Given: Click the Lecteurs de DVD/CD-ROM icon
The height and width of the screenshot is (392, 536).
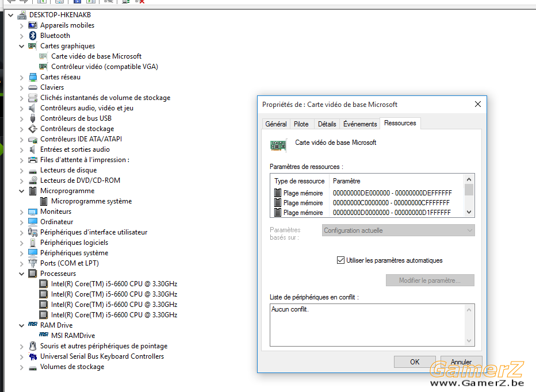Looking at the screenshot, I should [x=33, y=180].
